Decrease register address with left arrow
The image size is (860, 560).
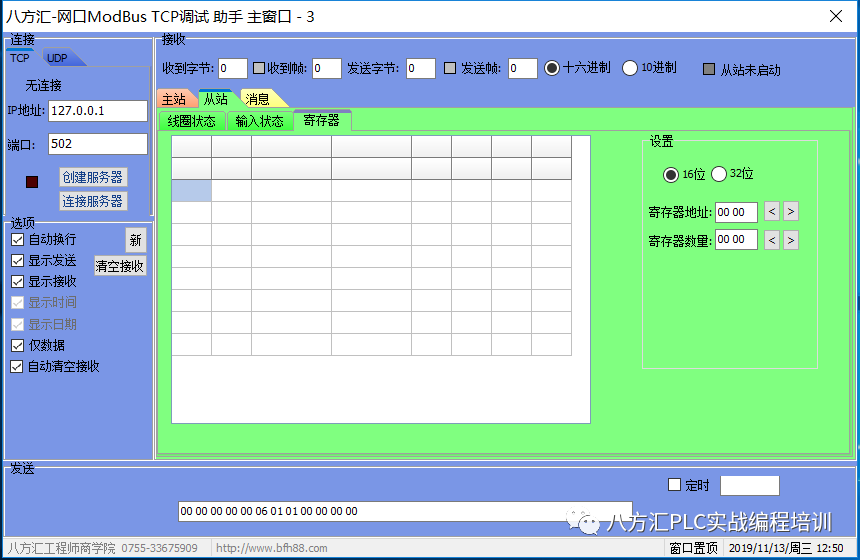(771, 211)
